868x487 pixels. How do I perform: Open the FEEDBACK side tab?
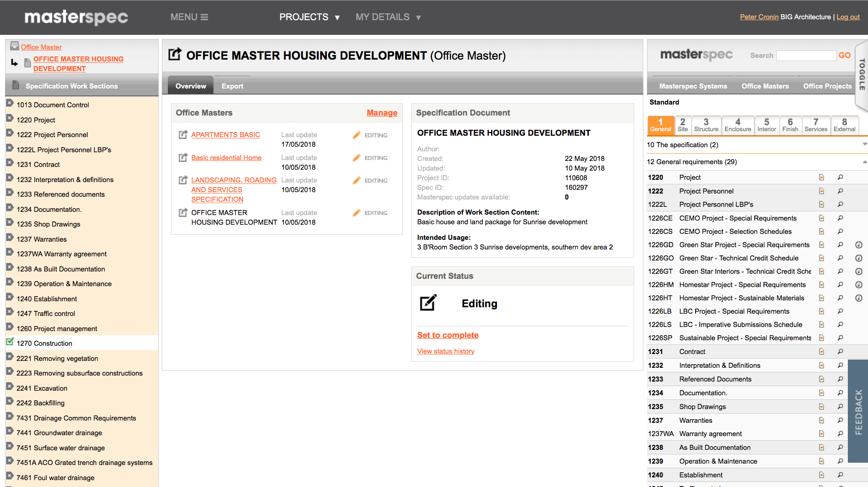tap(858, 411)
